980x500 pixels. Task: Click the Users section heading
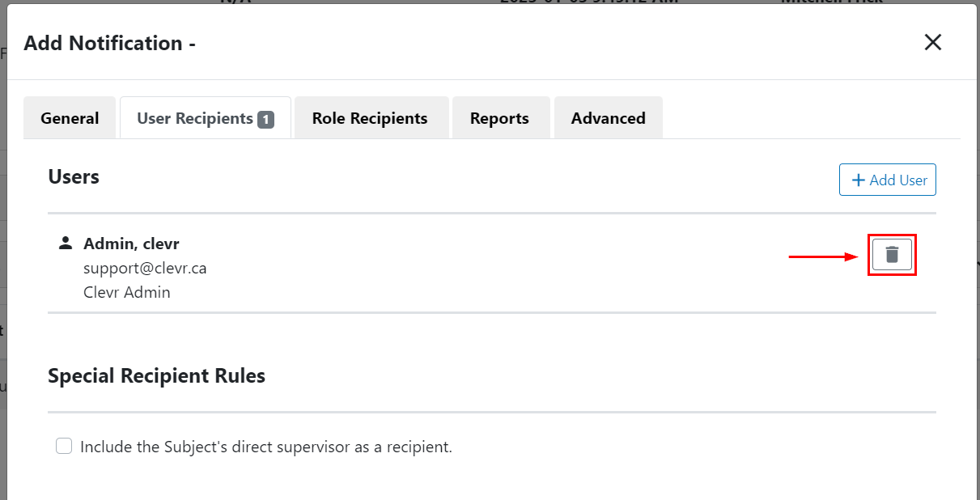pyautogui.click(x=74, y=176)
